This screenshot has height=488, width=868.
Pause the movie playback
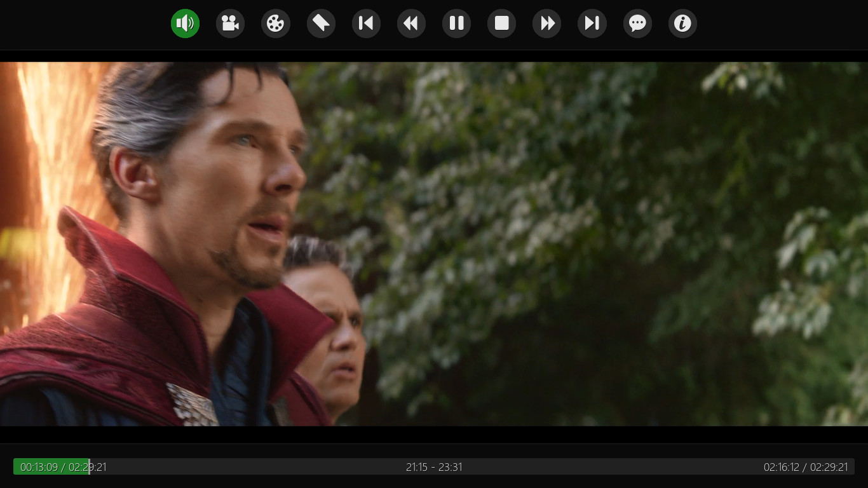(x=456, y=24)
